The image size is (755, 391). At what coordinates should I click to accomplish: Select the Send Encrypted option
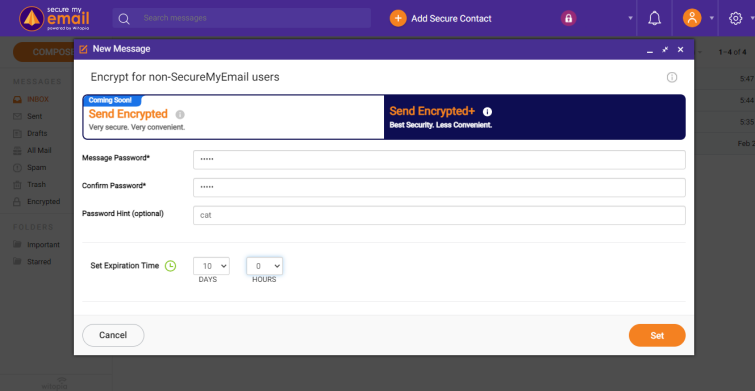tap(234, 117)
